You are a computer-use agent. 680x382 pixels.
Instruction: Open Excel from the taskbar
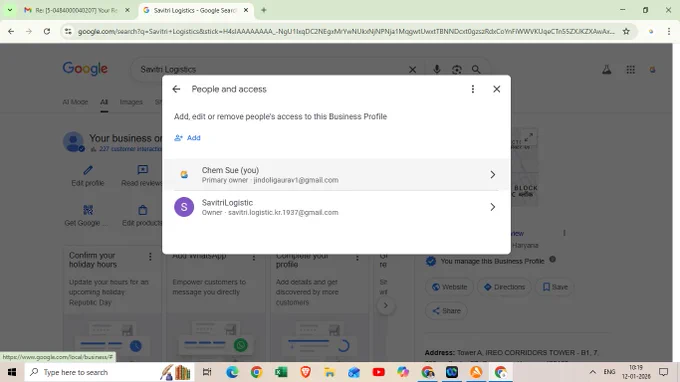tap(281, 372)
